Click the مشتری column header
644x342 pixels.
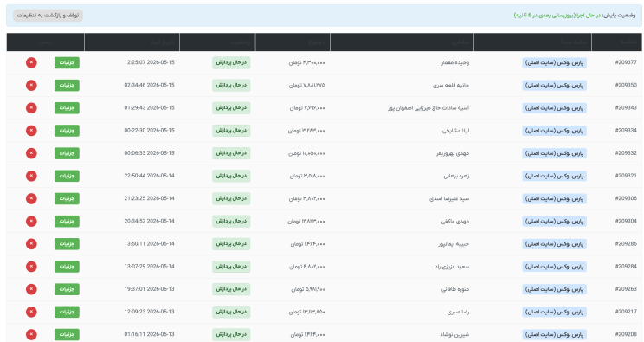click(x=402, y=42)
